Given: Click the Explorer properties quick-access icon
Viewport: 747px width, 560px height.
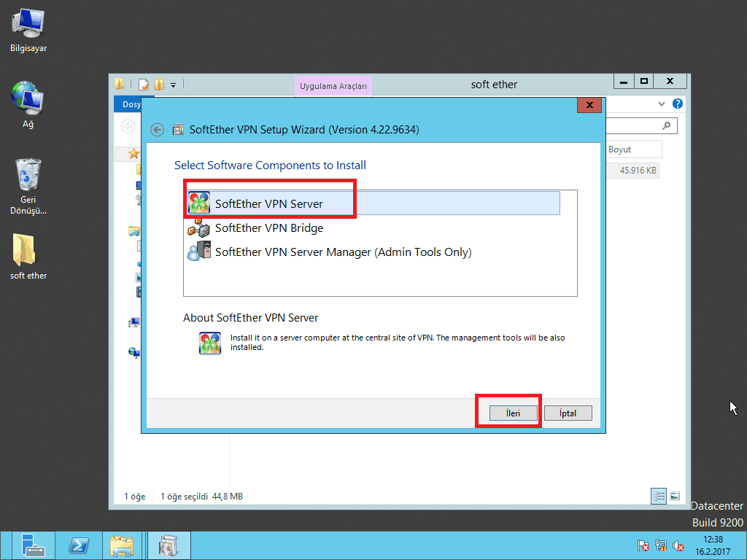Looking at the screenshot, I should coord(144,85).
